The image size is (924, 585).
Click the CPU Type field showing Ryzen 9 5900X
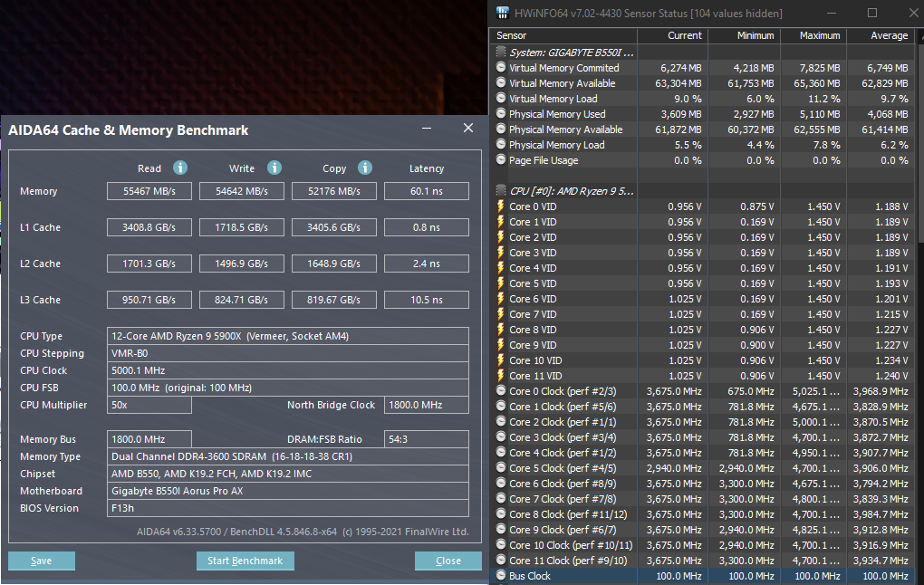tap(287, 336)
